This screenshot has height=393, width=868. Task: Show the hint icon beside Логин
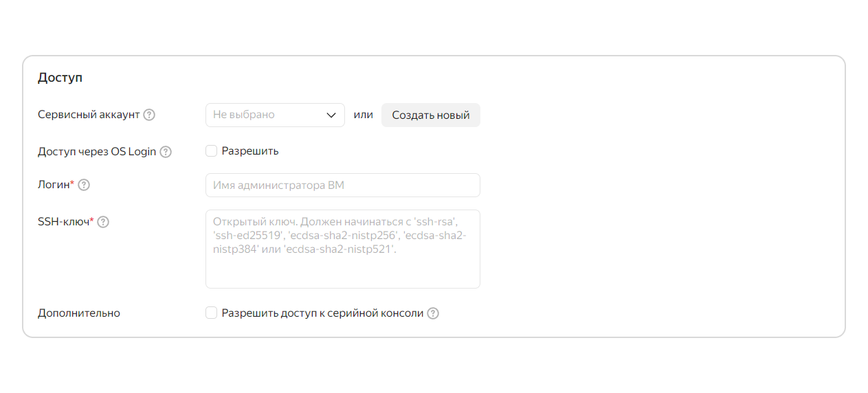click(84, 185)
